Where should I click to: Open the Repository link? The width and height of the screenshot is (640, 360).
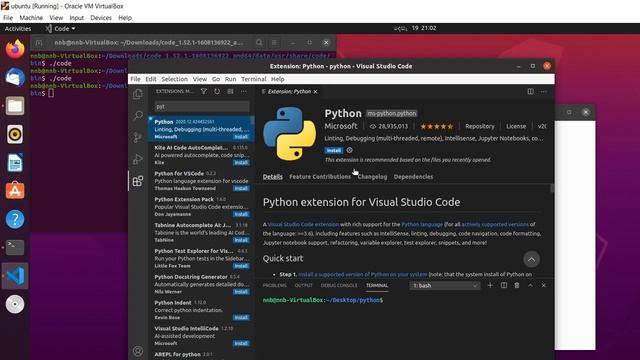click(x=480, y=127)
